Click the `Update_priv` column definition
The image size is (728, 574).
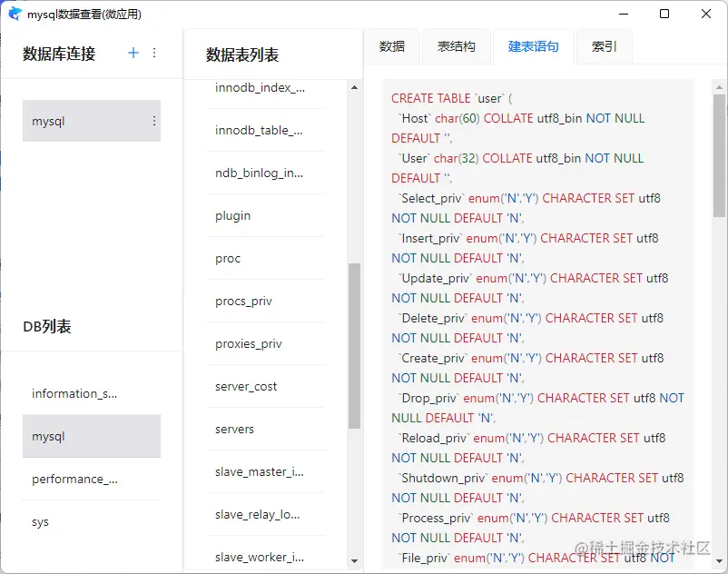[530, 288]
